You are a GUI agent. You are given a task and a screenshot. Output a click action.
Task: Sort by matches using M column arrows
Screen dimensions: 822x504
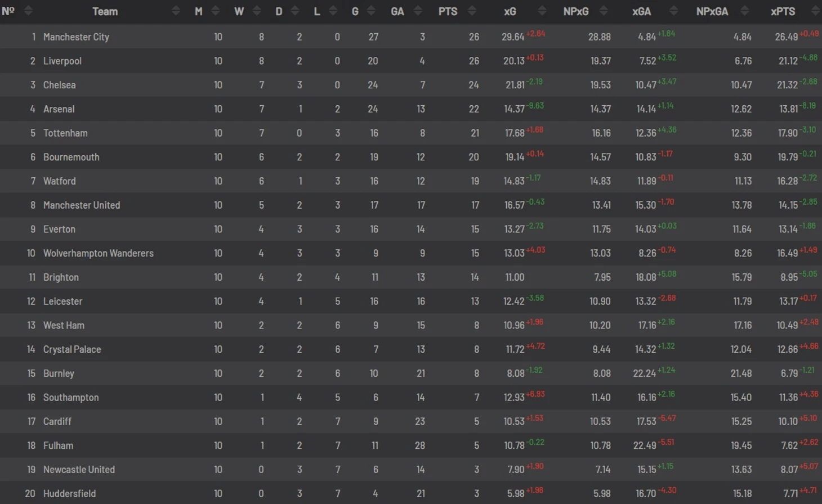click(215, 11)
